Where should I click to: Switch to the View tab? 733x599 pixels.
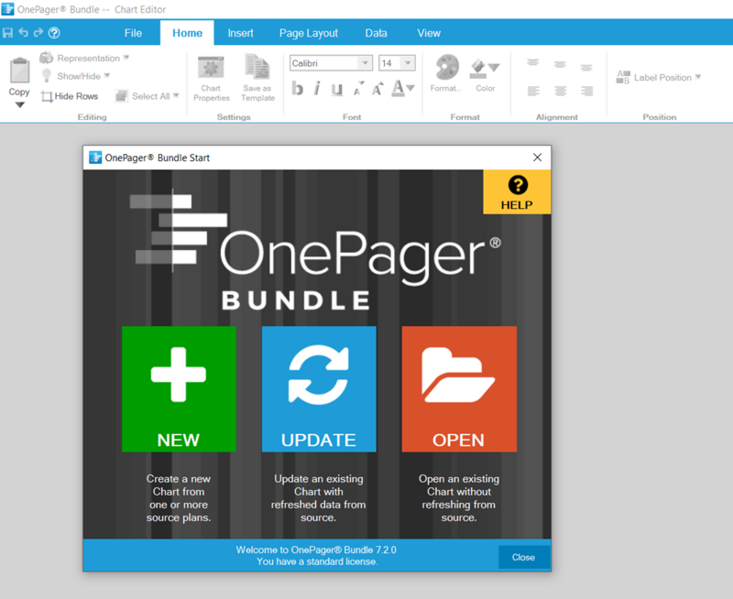tap(429, 33)
